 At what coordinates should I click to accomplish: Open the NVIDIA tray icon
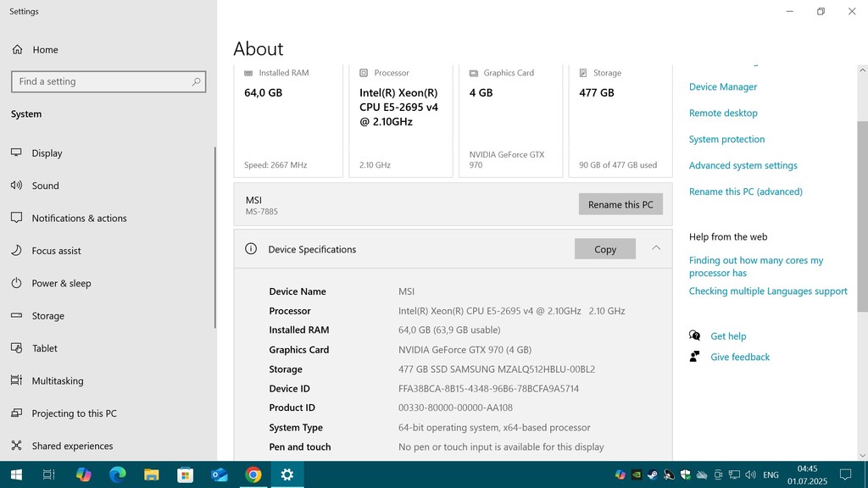pyautogui.click(x=637, y=474)
